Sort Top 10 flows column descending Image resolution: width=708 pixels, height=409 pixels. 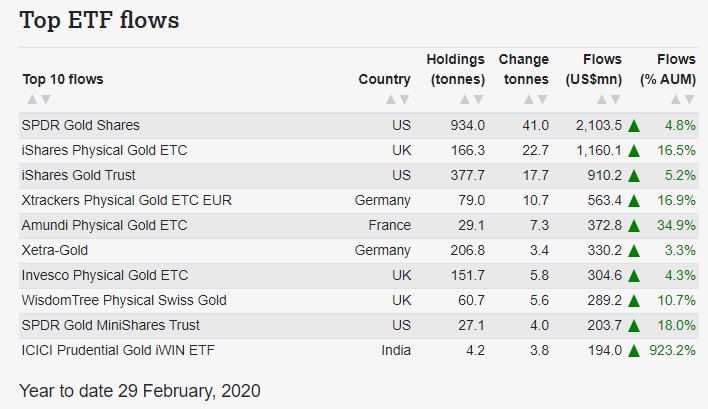[x=45, y=99]
